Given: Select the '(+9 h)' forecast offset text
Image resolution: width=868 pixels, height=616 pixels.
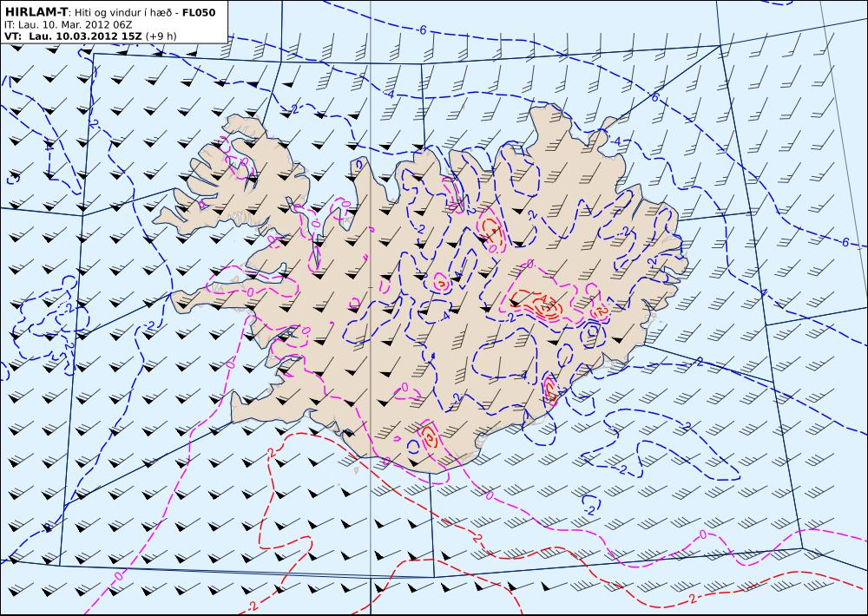Looking at the screenshot, I should pos(161,36).
